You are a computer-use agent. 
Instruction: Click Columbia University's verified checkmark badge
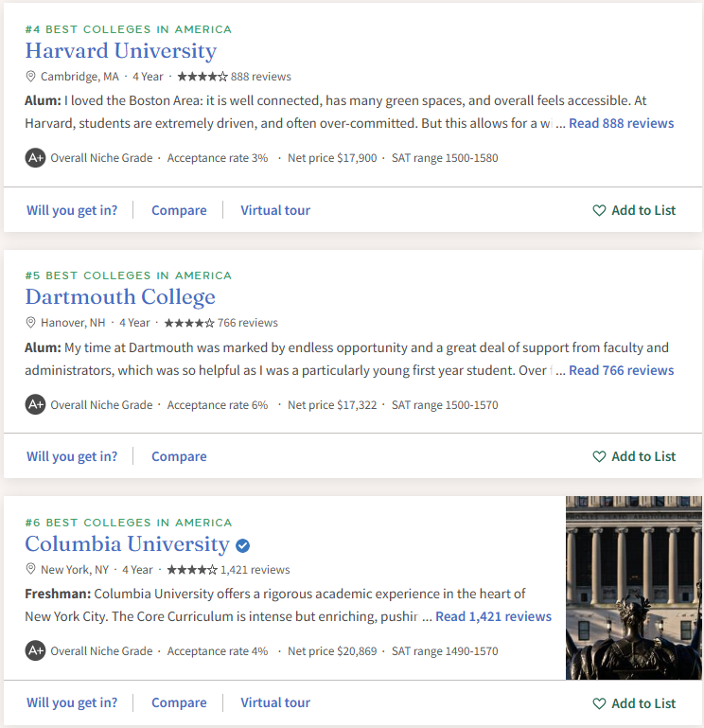pos(243,545)
